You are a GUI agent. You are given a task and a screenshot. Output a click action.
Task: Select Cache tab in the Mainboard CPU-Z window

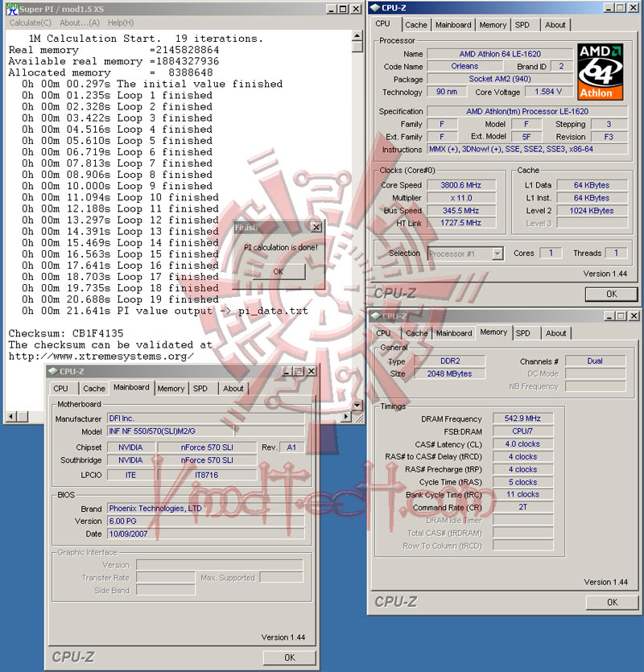[x=94, y=388]
